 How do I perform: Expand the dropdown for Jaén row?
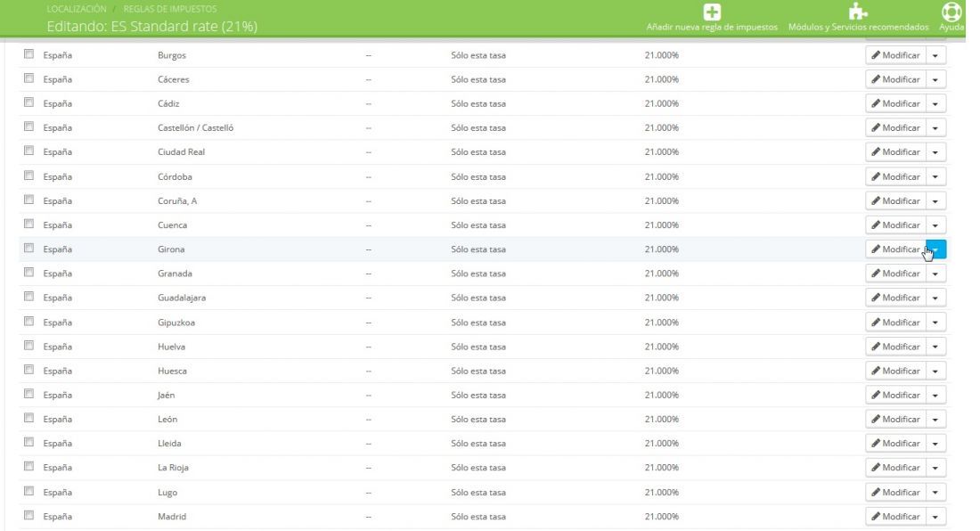click(x=935, y=396)
